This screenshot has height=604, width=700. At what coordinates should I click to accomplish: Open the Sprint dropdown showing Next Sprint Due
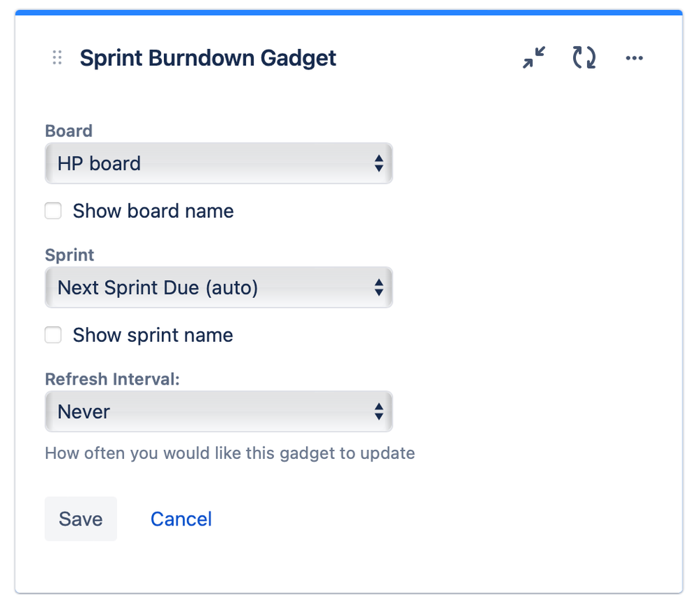tap(219, 287)
